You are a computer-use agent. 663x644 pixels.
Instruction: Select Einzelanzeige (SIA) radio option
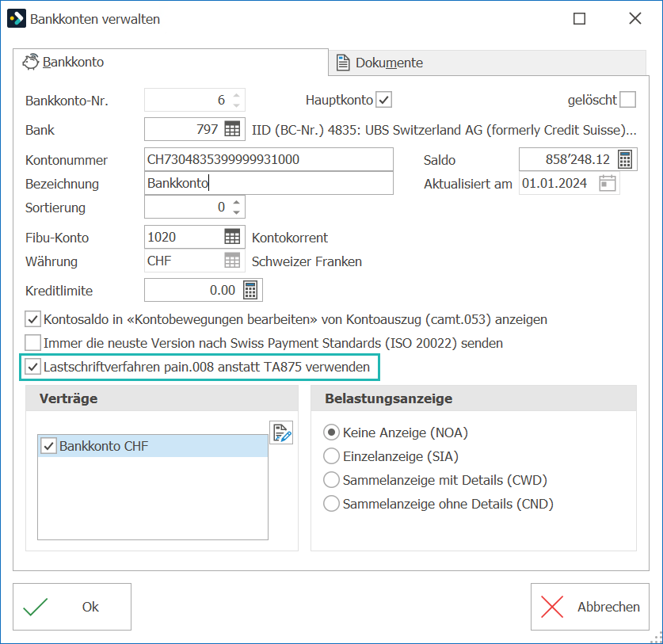pyautogui.click(x=331, y=456)
